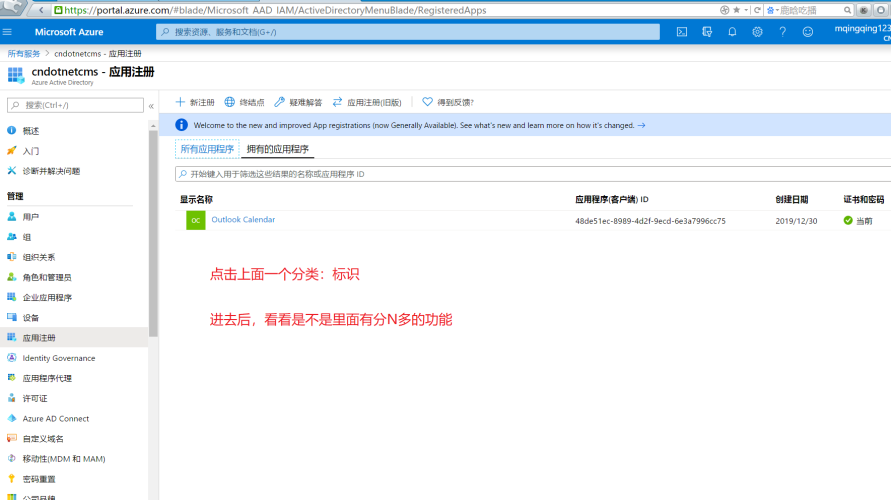Image resolution: width=891 pixels, height=500 pixels.
Task: Click the 应用注册(旧版) swap icon
Action: tap(338, 102)
